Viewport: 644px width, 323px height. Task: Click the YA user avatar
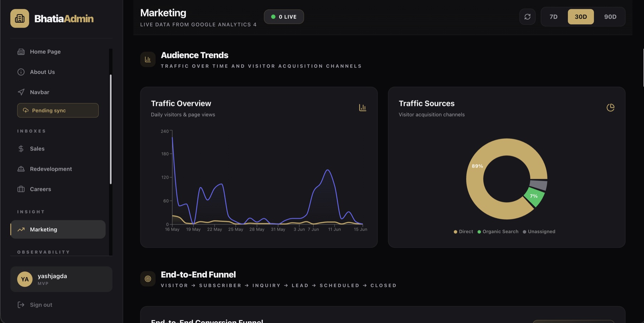pos(25,279)
